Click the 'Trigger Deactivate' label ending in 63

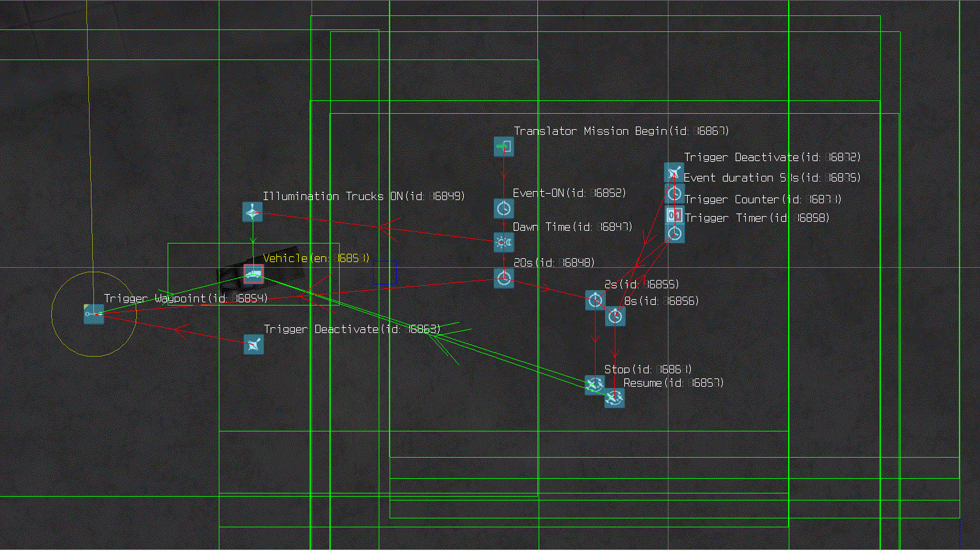352,329
